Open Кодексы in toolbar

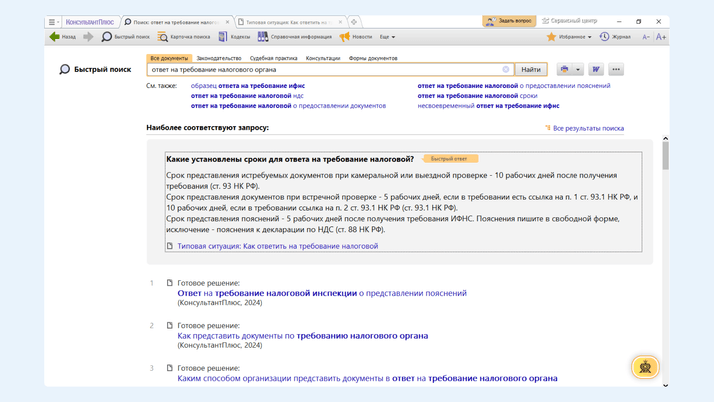click(235, 37)
